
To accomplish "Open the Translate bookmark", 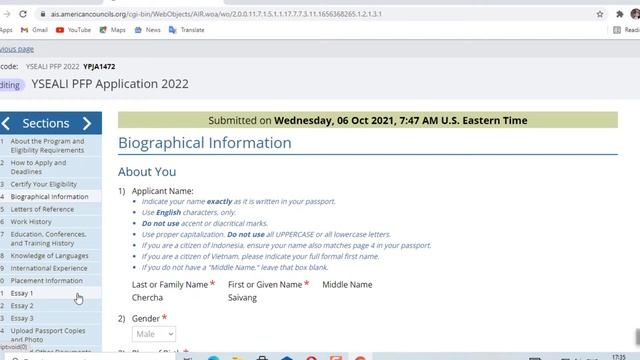I will coord(187,30).
